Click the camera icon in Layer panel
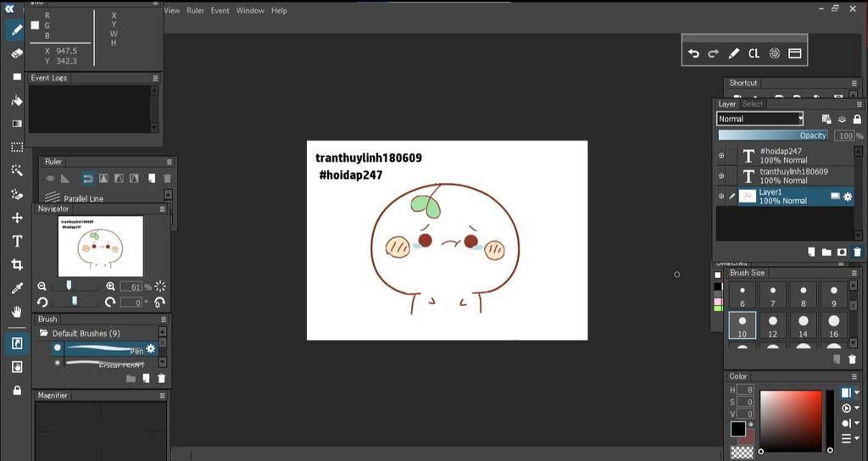 click(x=842, y=252)
